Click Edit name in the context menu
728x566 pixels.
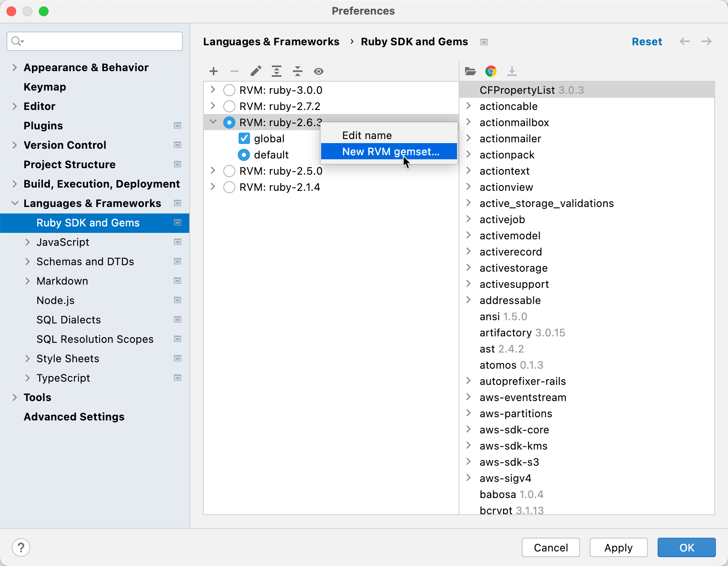tap(366, 135)
